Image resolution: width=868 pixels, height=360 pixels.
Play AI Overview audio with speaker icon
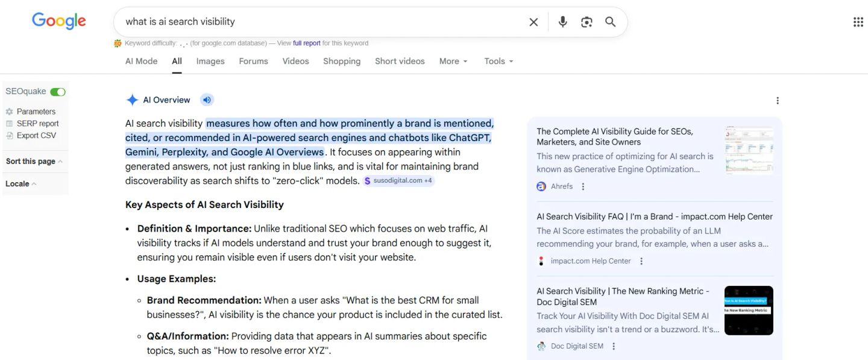tap(207, 100)
